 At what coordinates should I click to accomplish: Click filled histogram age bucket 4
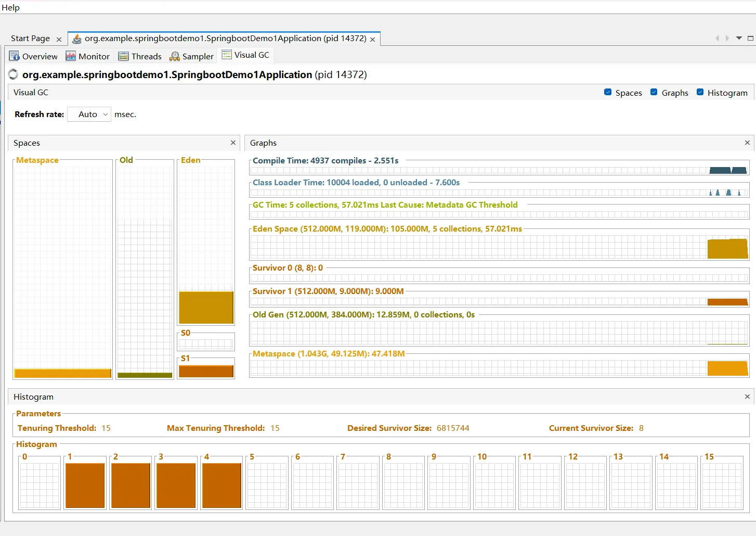[222, 485]
